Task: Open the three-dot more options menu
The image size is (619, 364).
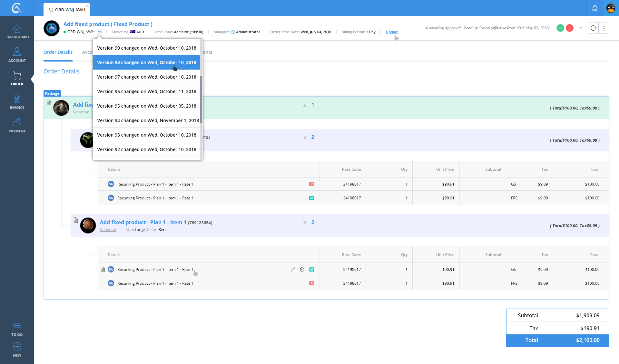Action: 604,28
